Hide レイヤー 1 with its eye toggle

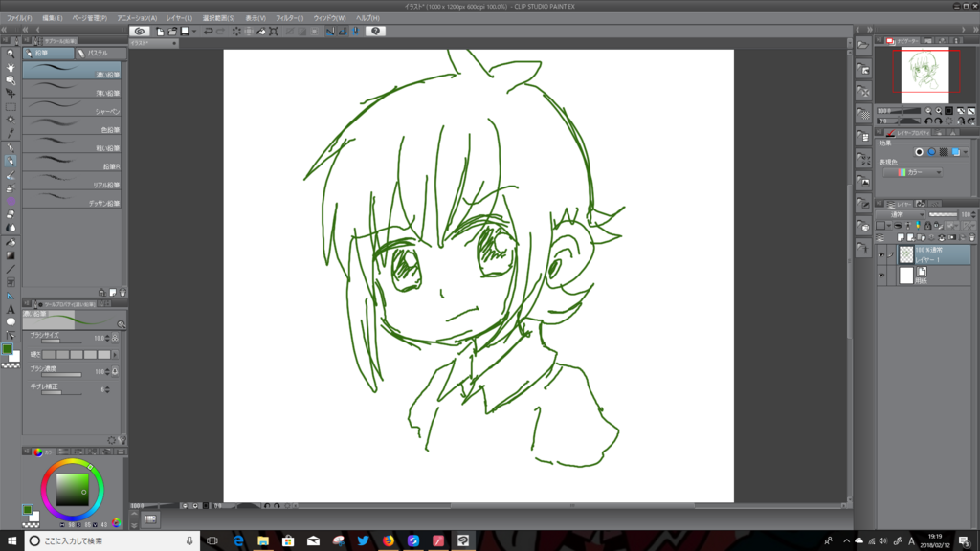tap(881, 254)
